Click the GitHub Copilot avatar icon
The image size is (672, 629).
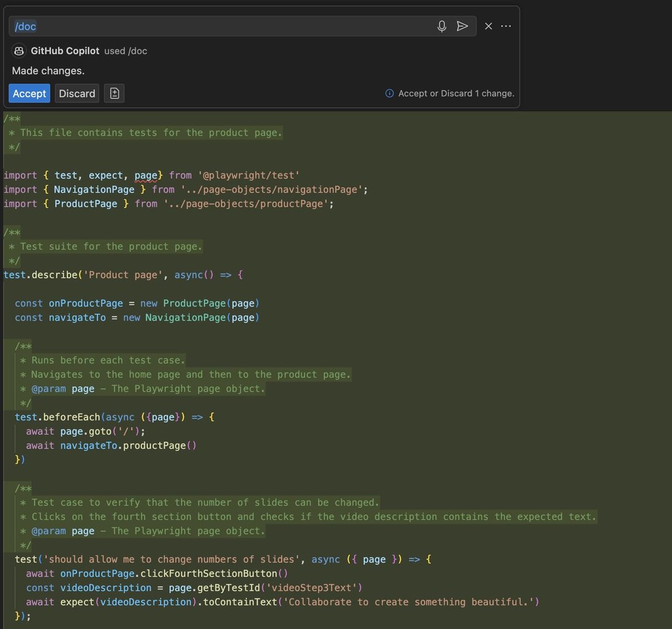(19, 50)
